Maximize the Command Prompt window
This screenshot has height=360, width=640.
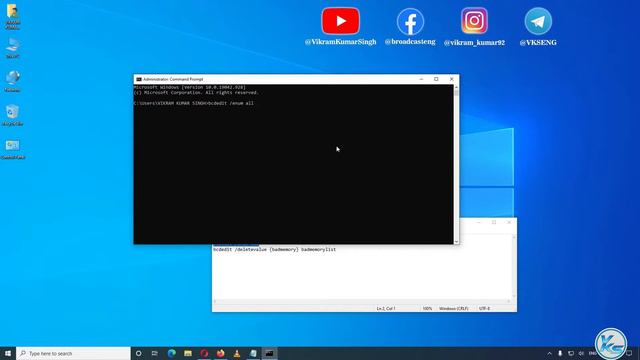(x=436, y=79)
